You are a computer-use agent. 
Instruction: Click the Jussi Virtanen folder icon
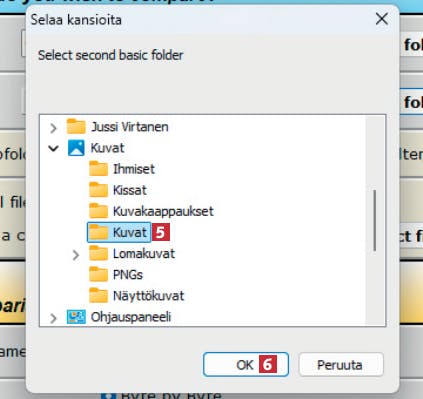[x=76, y=127]
